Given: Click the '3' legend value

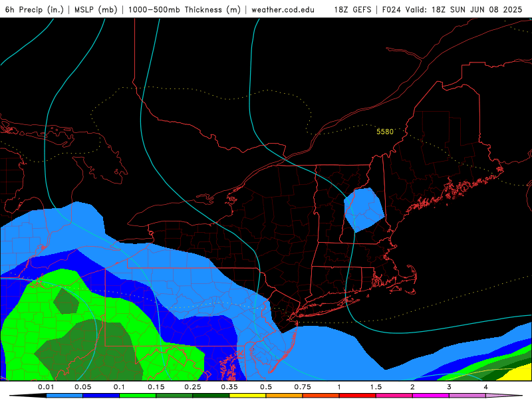Looking at the screenshot, I should [x=450, y=387].
